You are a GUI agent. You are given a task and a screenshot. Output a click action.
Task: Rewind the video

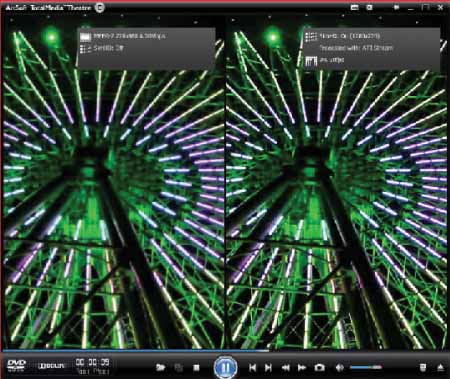click(x=285, y=367)
